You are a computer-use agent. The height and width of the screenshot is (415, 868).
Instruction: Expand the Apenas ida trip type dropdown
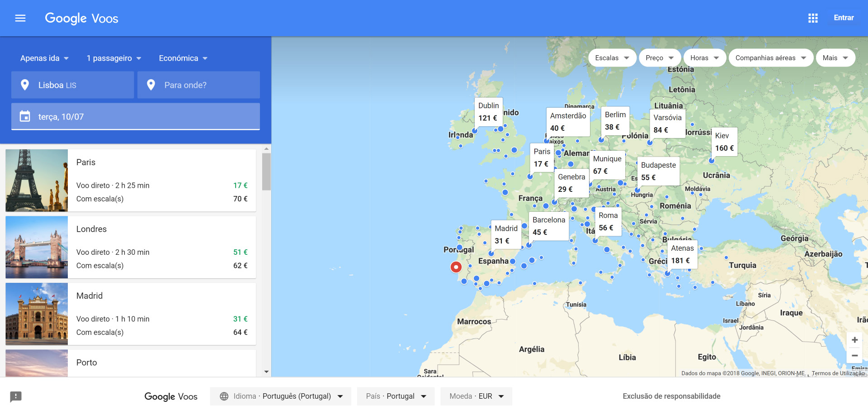pyautogui.click(x=44, y=58)
